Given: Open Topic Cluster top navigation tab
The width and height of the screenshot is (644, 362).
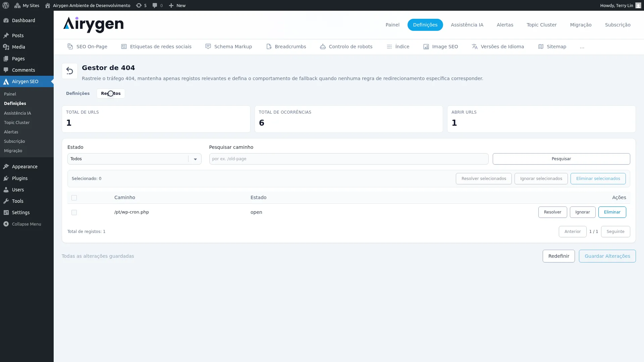Looking at the screenshot, I should 541,25.
